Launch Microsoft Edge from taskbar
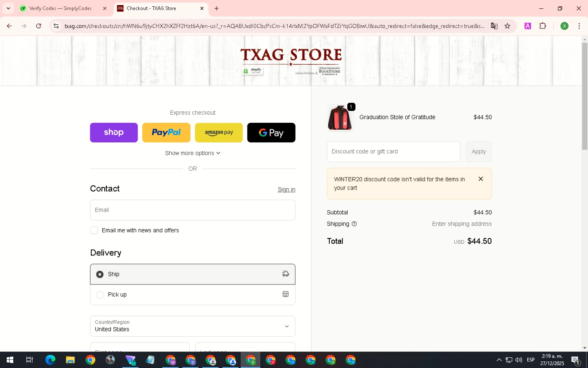 (50, 360)
